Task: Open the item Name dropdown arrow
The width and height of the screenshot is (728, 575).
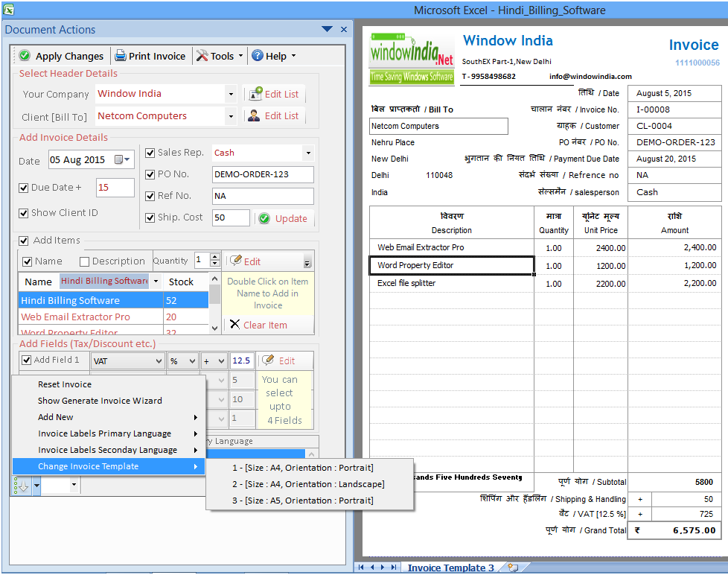Action: (x=156, y=281)
